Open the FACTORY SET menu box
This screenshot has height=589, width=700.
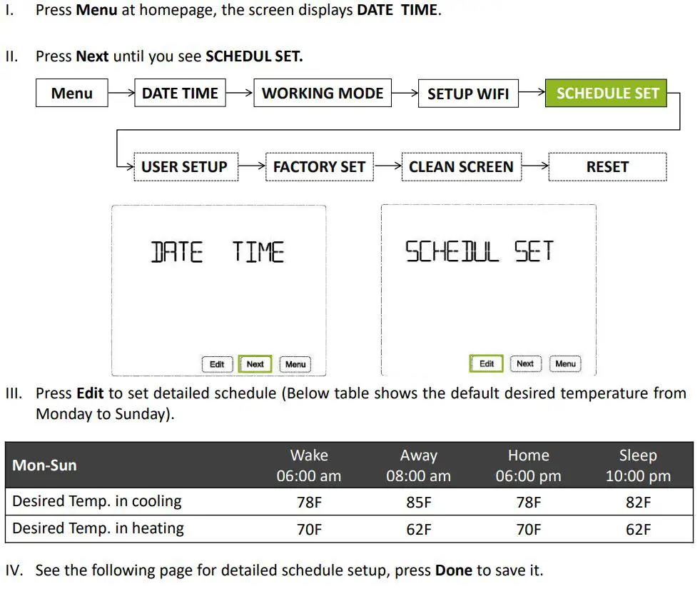tap(320, 166)
